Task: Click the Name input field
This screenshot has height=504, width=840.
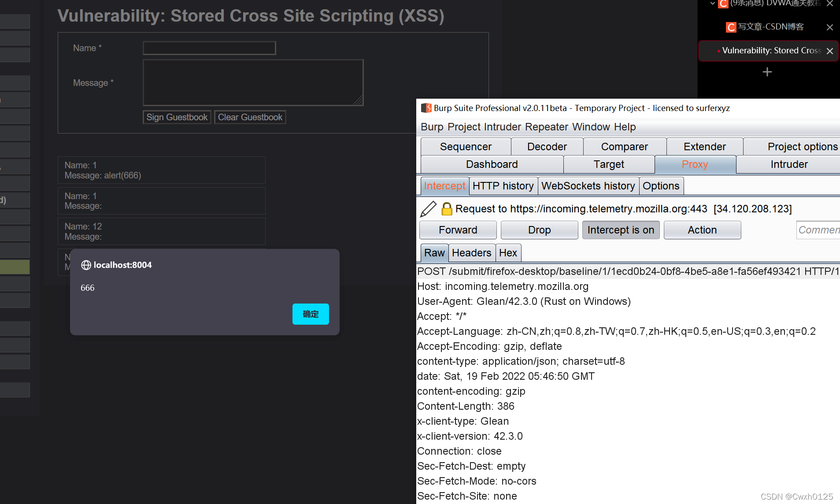Action: 209,48
